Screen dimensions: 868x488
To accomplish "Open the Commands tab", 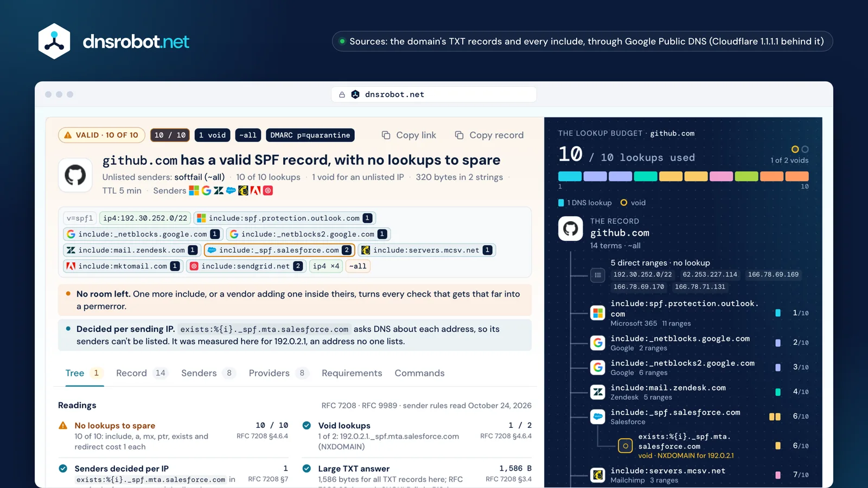I will [419, 373].
